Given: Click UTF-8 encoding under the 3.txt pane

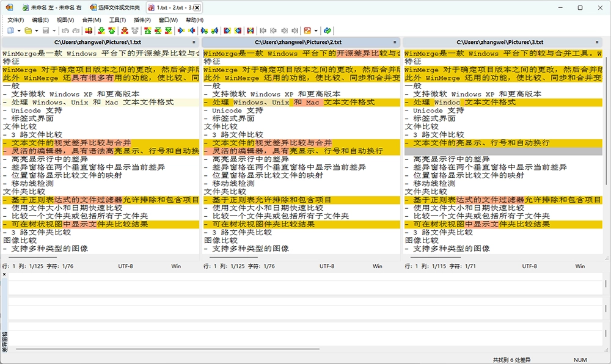Looking at the screenshot, I should (530, 266).
